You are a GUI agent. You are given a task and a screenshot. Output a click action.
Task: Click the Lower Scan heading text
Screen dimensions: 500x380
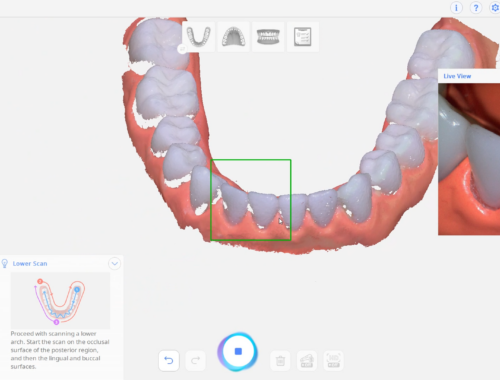pos(30,264)
